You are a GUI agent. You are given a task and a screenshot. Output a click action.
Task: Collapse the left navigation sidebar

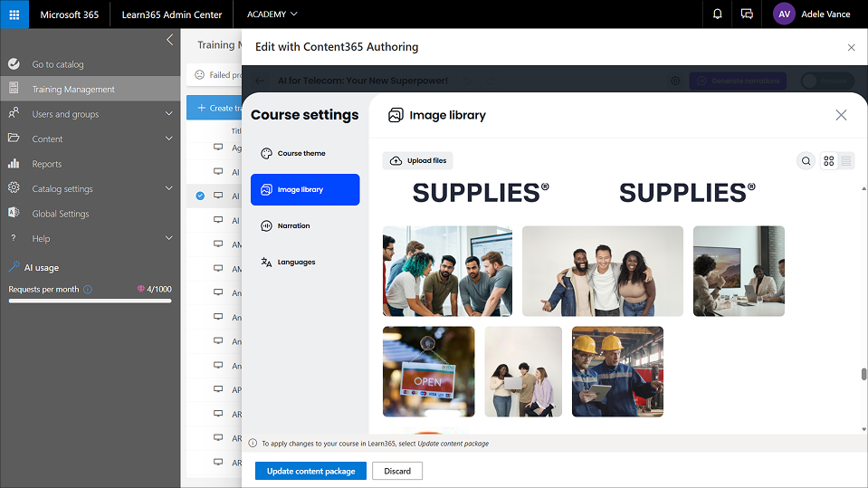tap(169, 40)
